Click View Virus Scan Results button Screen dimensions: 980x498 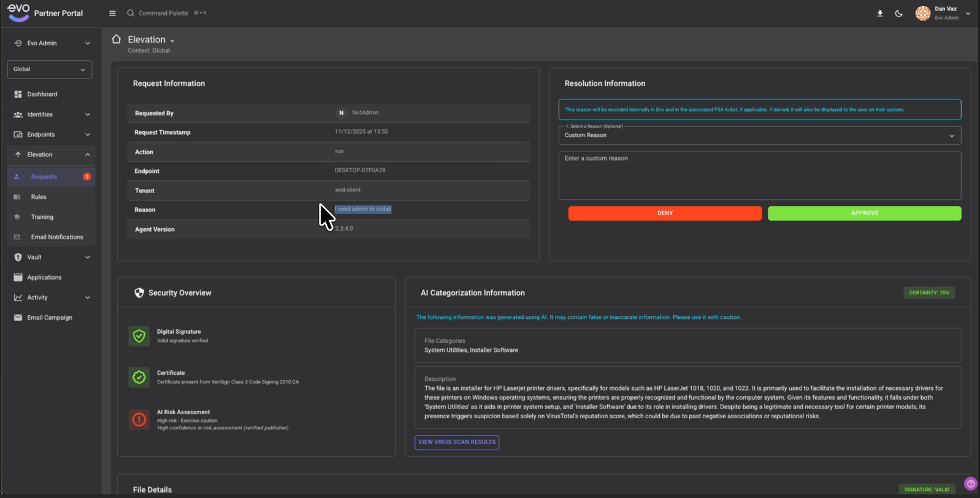click(x=457, y=442)
